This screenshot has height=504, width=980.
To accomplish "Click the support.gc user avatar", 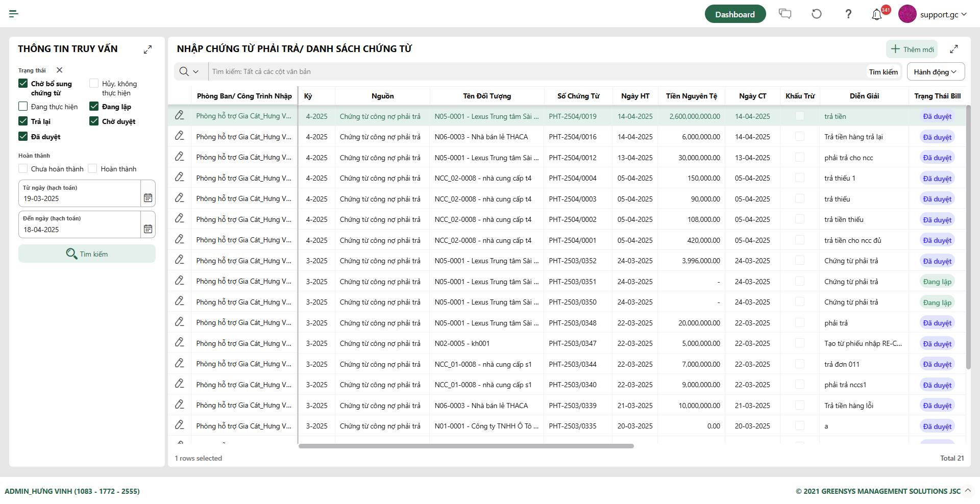I will pyautogui.click(x=908, y=14).
